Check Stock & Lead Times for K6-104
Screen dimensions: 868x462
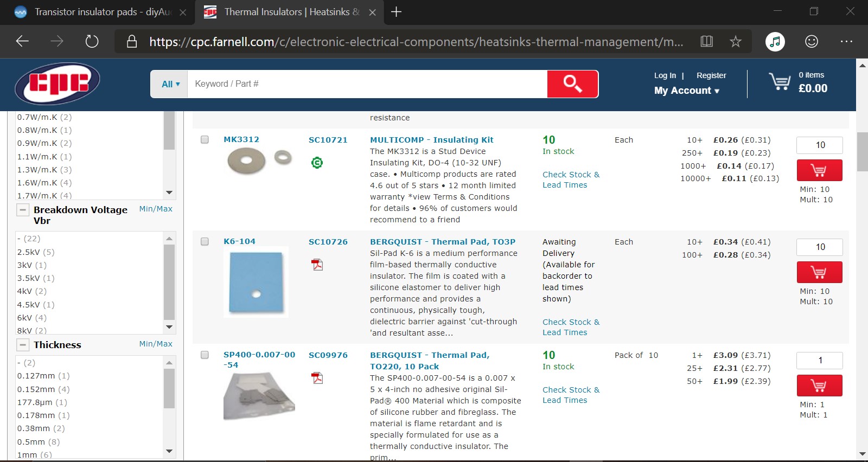click(571, 327)
